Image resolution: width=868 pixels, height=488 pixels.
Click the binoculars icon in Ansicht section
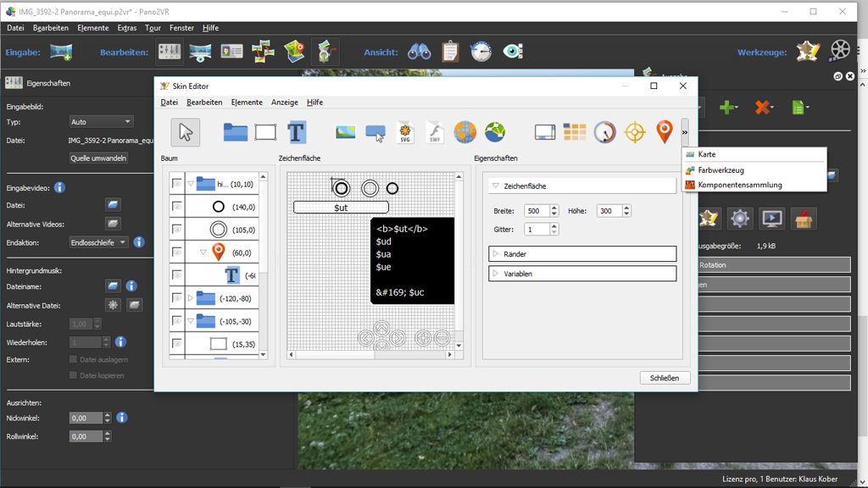tap(419, 53)
